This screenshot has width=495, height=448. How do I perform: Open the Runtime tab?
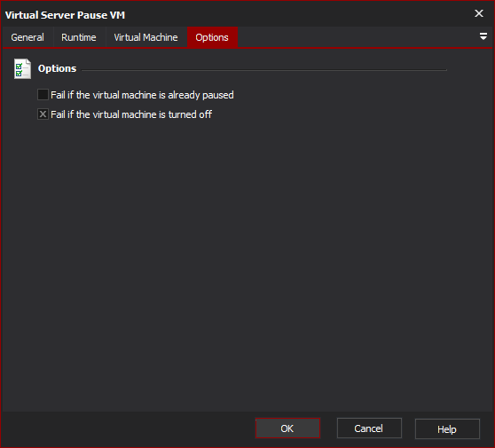pyautogui.click(x=79, y=37)
